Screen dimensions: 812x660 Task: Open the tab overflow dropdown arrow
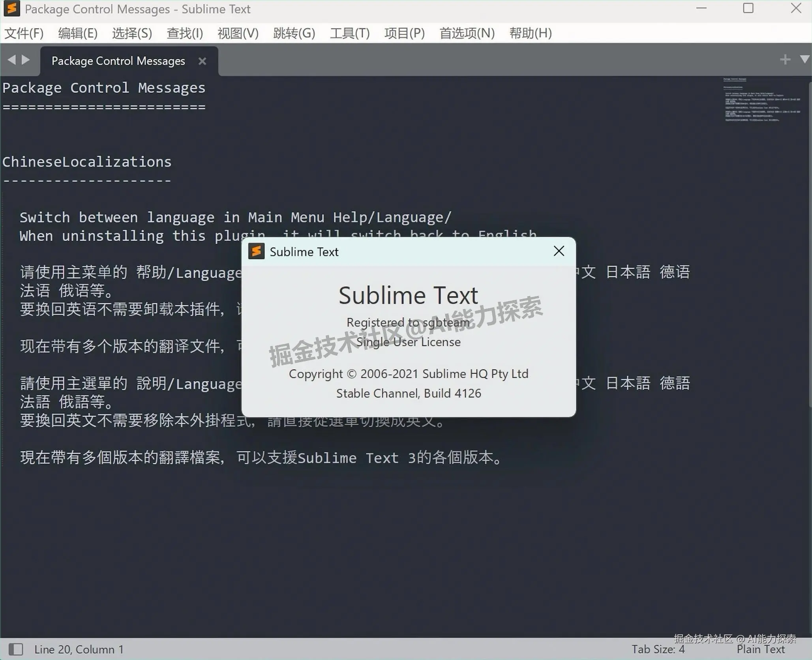coord(804,59)
